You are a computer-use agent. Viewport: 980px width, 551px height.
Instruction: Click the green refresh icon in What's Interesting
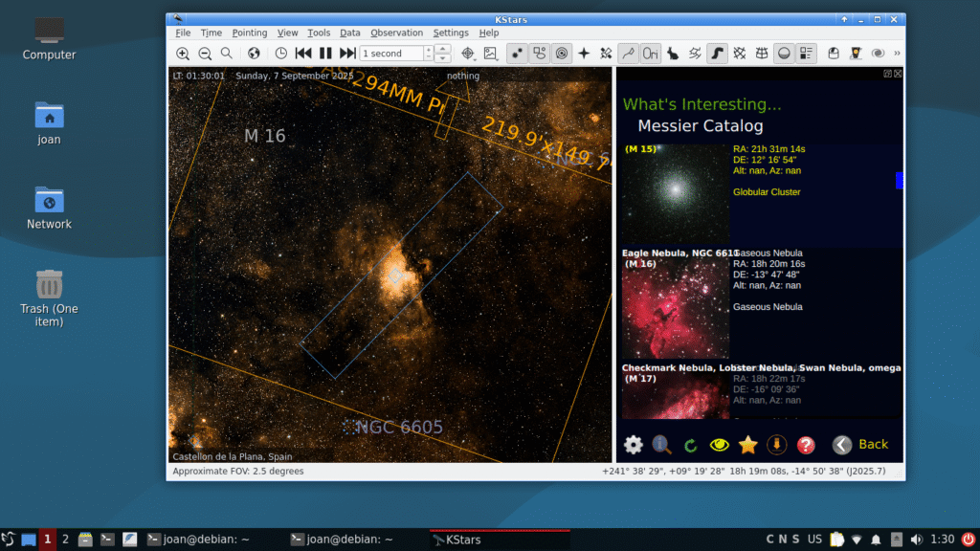(690, 445)
